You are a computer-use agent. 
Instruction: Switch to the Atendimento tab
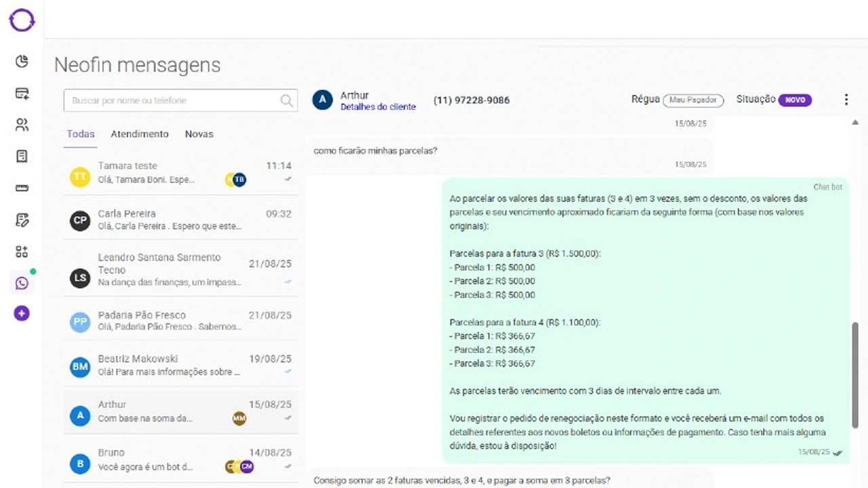tap(140, 134)
